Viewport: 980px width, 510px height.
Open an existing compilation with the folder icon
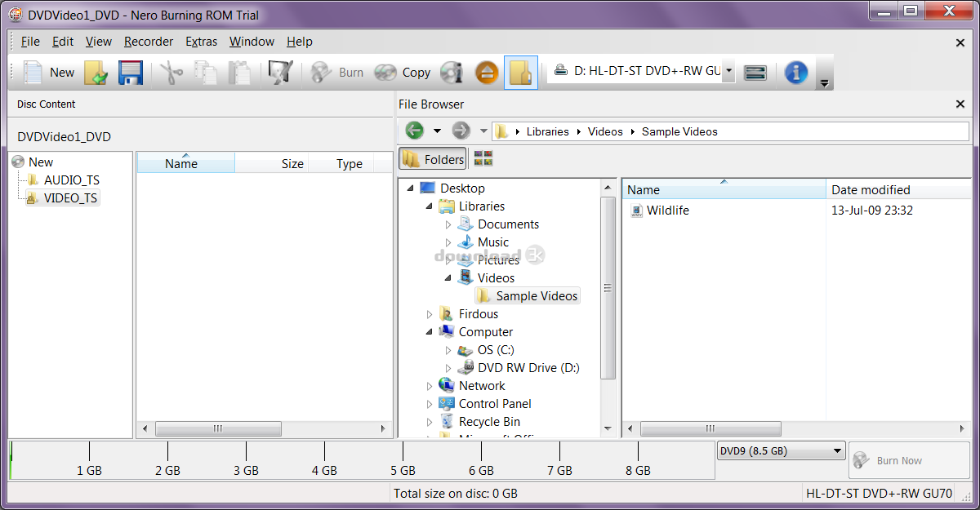pyautogui.click(x=96, y=72)
